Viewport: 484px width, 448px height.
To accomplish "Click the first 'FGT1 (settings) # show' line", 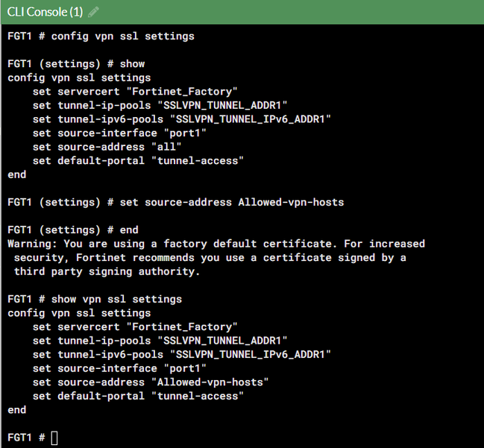I will point(76,63).
